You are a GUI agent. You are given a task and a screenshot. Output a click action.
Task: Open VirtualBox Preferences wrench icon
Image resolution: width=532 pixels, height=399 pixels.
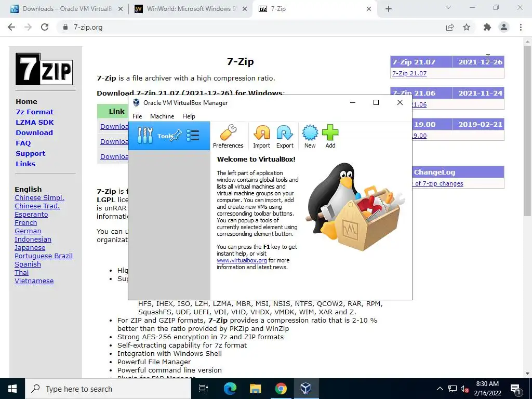228,137
